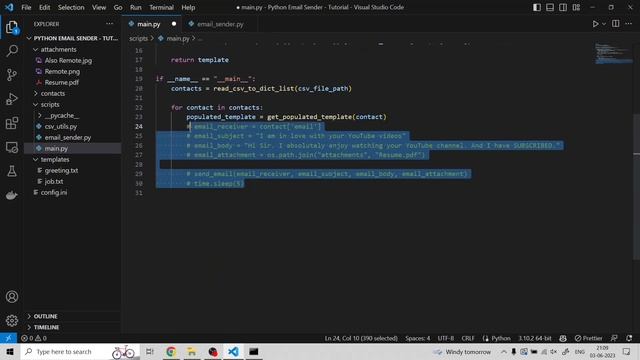
Task: Open the Manage gear icon
Action: click(12, 321)
